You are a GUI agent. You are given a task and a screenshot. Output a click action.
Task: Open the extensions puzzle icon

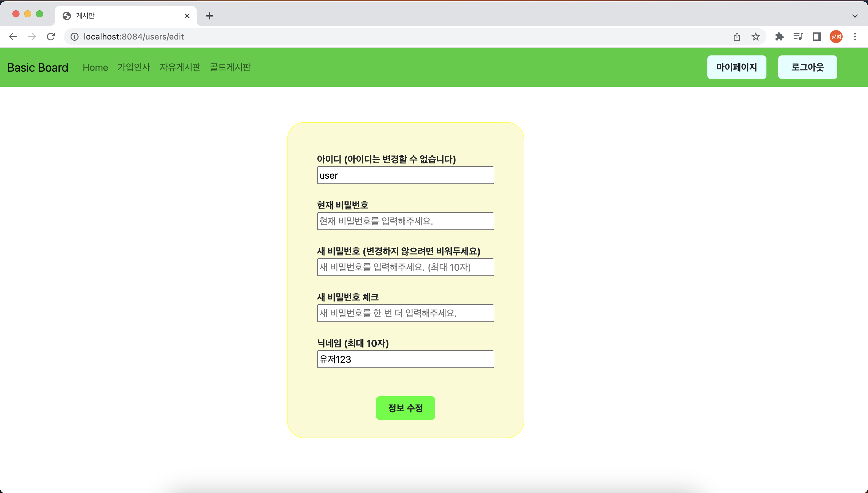pos(779,37)
